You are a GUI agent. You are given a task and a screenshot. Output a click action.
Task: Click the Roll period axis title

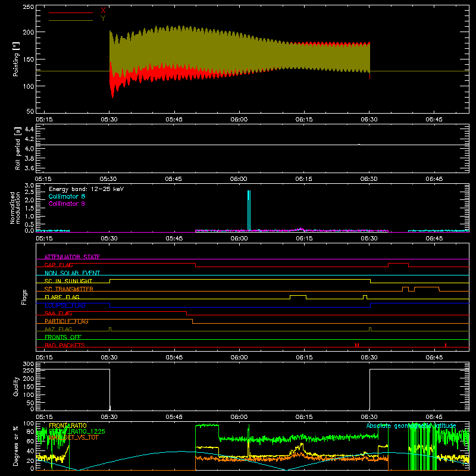coord(18,148)
